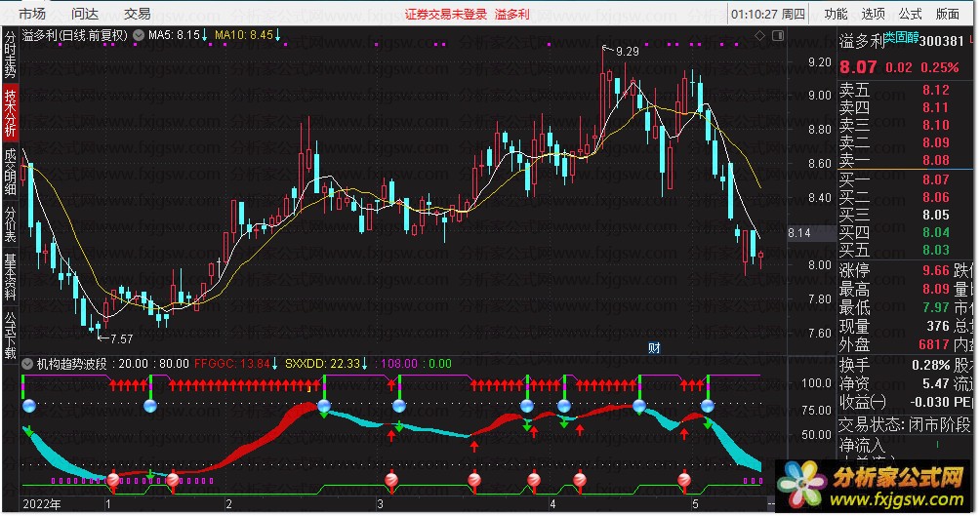Open the 版面 menu

point(948,13)
